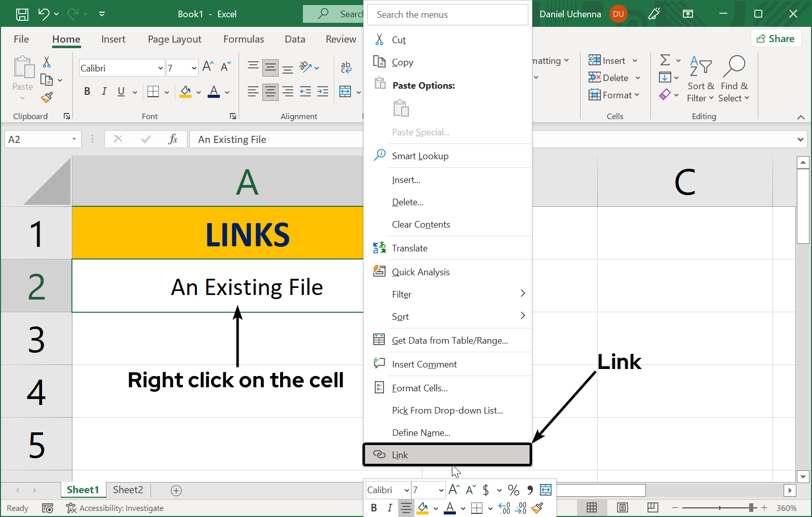Select Clear Contents from the context menu

[x=421, y=224]
